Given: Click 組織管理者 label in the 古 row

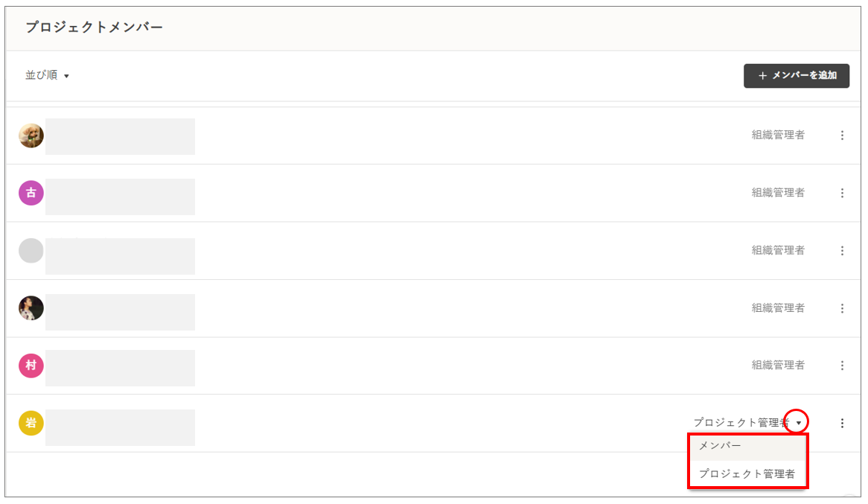Looking at the screenshot, I should [x=778, y=193].
